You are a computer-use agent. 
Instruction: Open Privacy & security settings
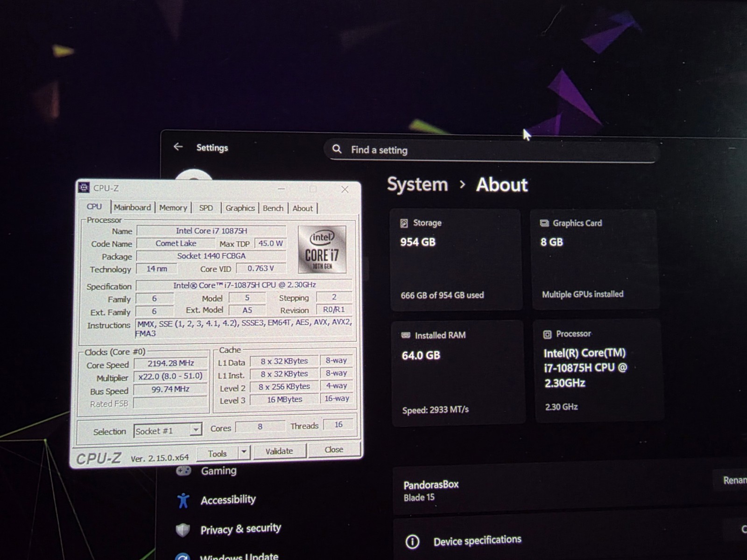tap(240, 529)
